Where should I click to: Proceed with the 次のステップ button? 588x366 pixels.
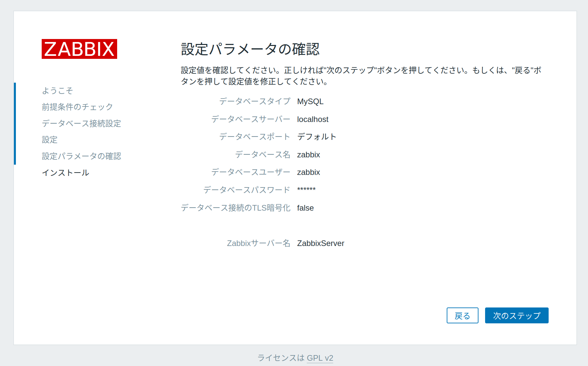click(517, 315)
